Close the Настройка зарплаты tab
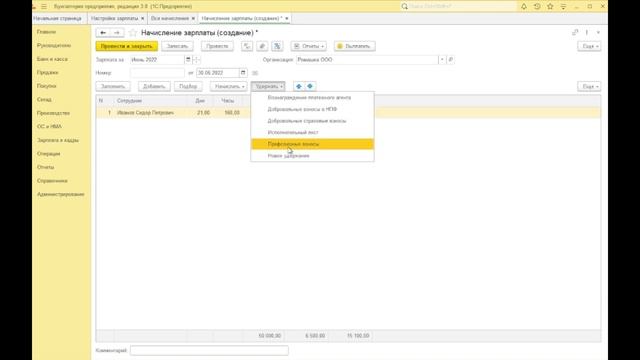Image resolution: width=640 pixels, height=360 pixels. [x=142, y=18]
